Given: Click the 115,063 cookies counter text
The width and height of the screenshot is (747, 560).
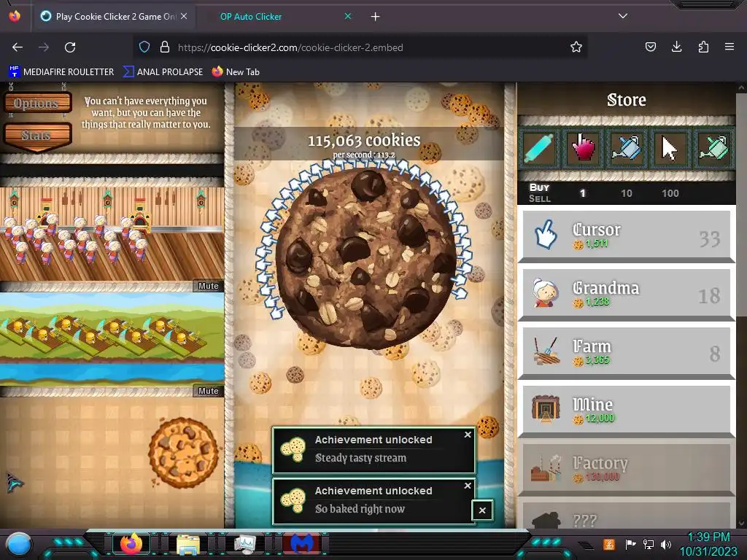Looking at the screenshot, I should (364, 141).
